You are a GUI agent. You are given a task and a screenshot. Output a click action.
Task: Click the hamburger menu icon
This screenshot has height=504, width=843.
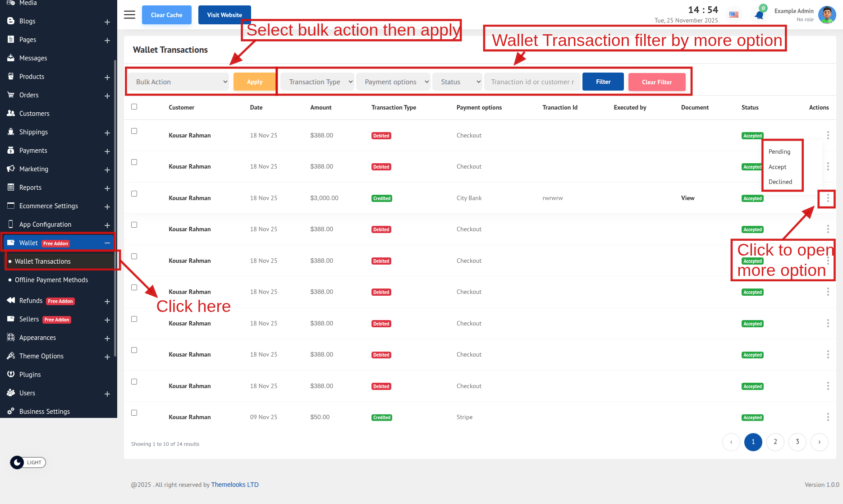tap(129, 15)
